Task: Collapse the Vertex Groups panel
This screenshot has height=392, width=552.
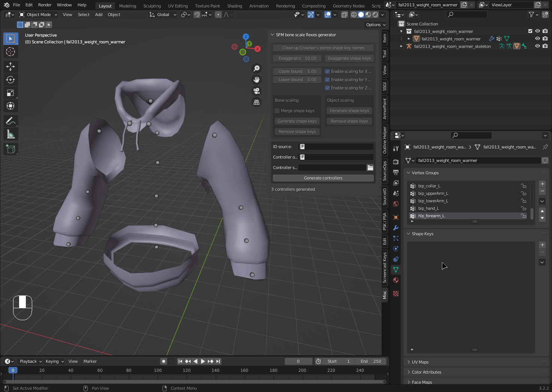Action: click(x=425, y=173)
